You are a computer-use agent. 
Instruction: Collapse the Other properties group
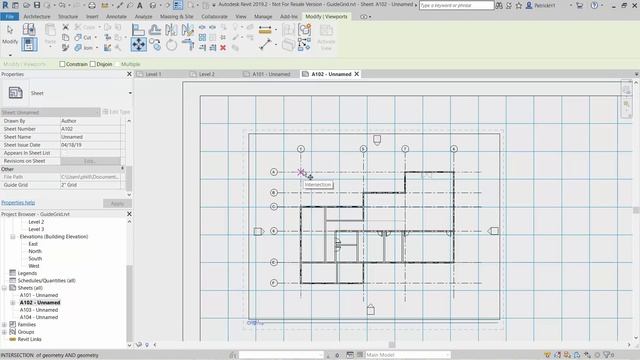pyautogui.click(x=122, y=169)
